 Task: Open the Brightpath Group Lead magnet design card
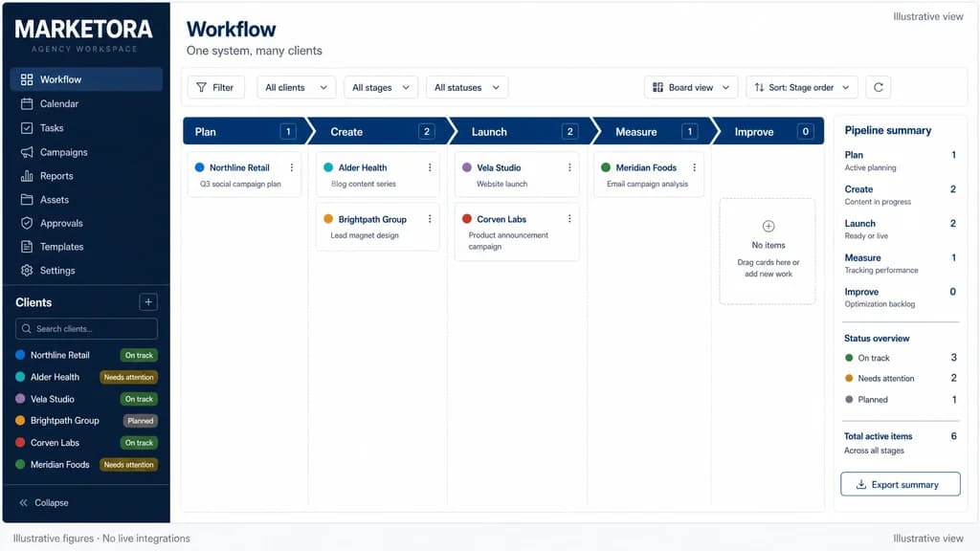coord(377,227)
